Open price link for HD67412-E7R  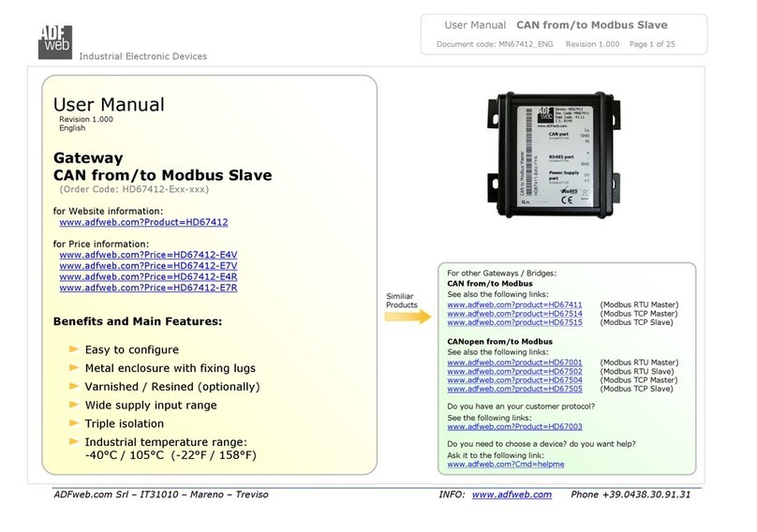pyautogui.click(x=148, y=288)
